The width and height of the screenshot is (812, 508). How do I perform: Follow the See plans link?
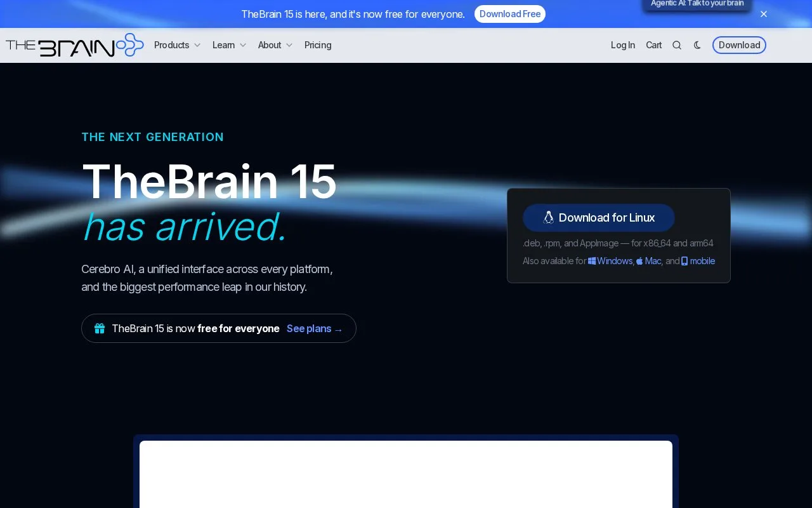point(315,328)
